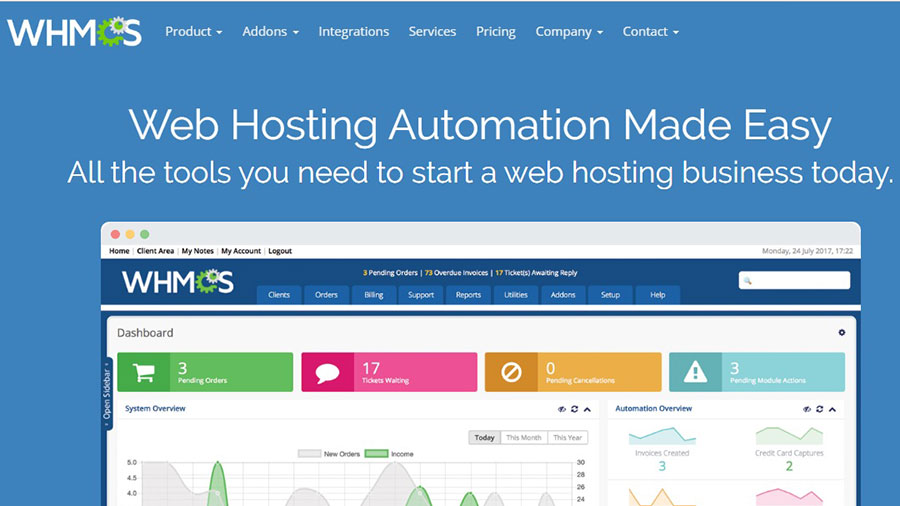Click the admin search input field
This screenshot has height=506, width=900.
tap(794, 281)
